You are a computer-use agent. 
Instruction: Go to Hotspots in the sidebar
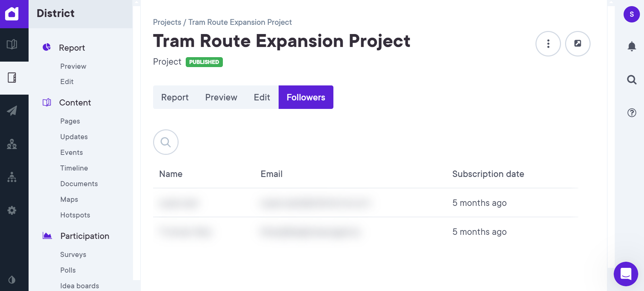coord(75,215)
